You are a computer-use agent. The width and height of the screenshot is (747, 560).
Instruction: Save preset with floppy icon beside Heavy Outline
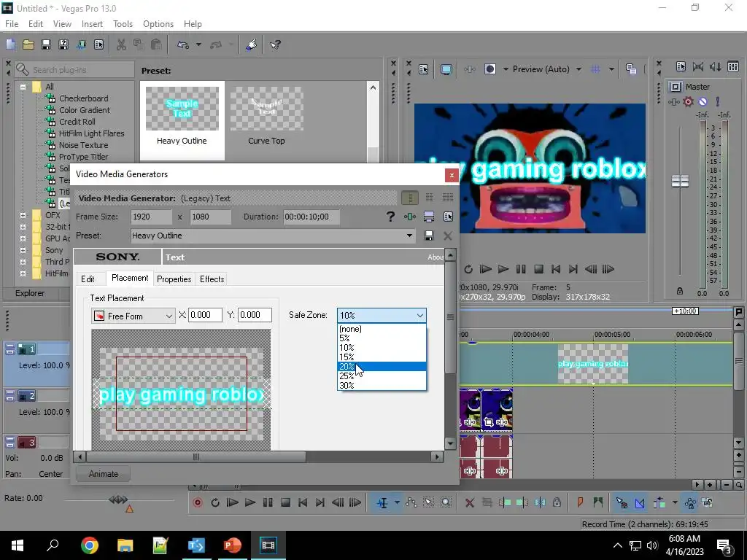(429, 236)
